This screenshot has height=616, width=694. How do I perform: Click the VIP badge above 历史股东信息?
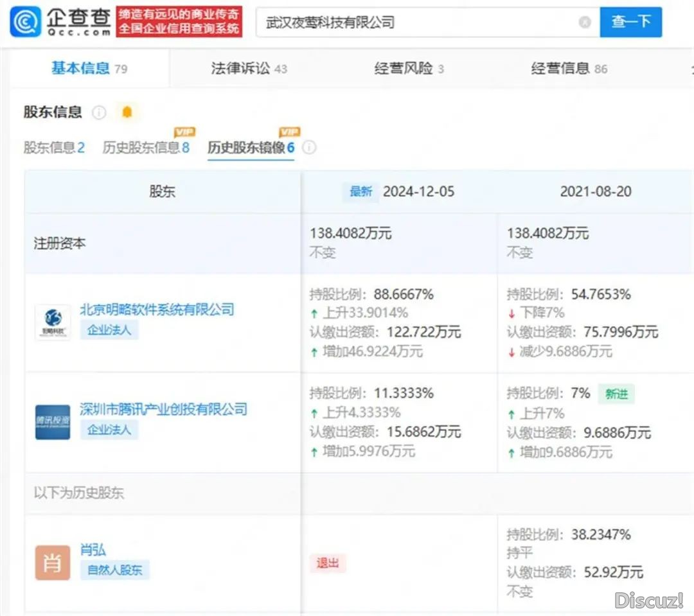click(x=184, y=132)
